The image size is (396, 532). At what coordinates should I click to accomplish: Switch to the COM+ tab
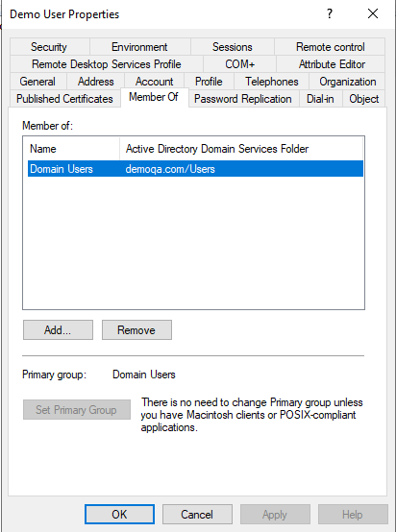tap(239, 64)
